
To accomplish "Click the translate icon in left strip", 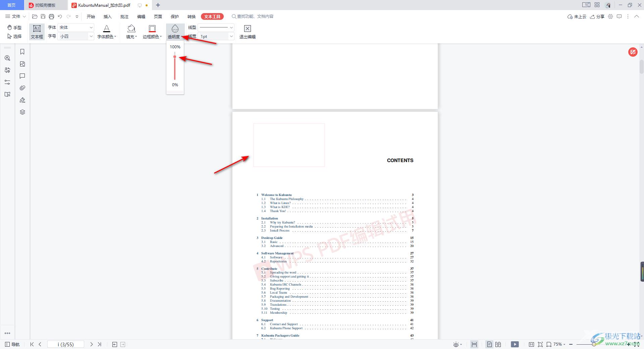I will coord(7,70).
